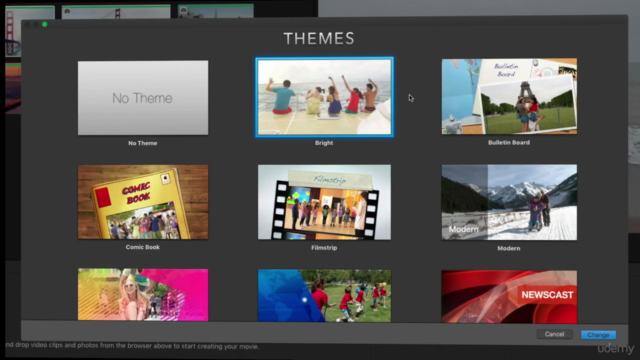Select middle bridge clip in background browser
640x360 pixels.
pos(116,12)
